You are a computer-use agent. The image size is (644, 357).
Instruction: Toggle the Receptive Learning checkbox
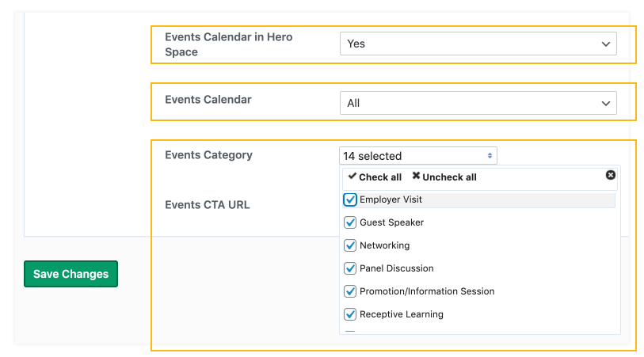coord(350,315)
